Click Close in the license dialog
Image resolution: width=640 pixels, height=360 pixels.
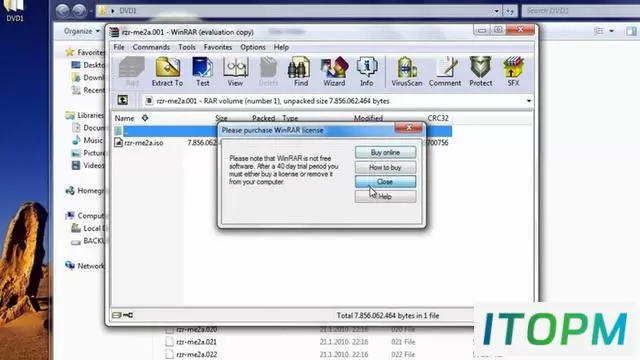pos(385,182)
